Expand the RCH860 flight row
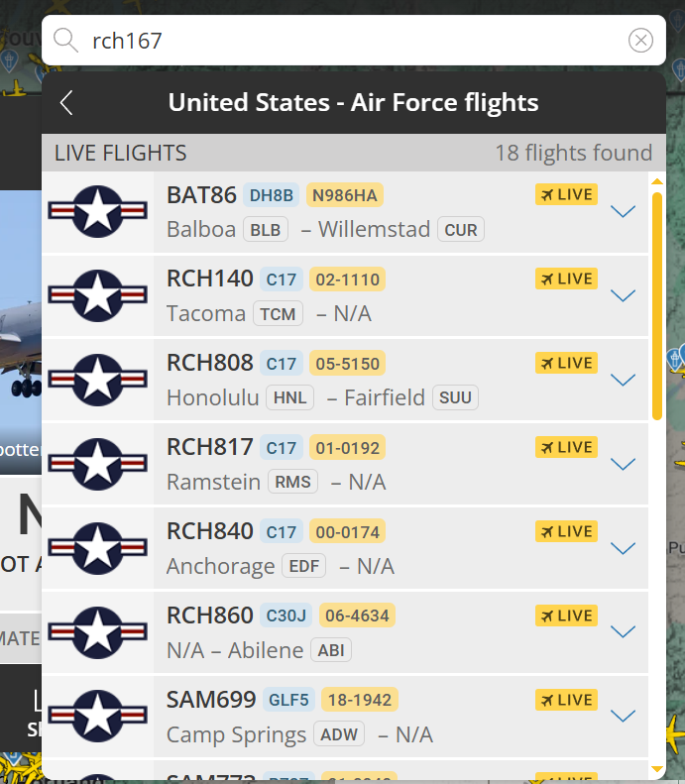Image resolution: width=685 pixels, height=784 pixels. tap(623, 632)
